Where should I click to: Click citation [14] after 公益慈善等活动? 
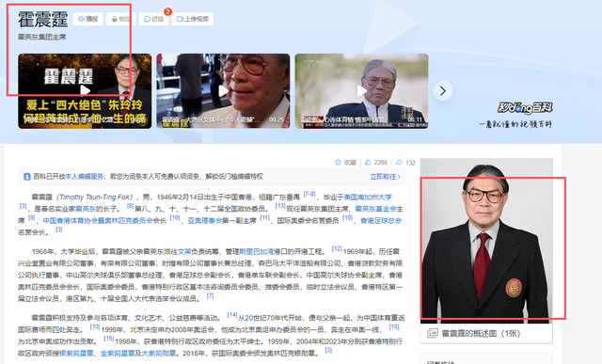232,315
